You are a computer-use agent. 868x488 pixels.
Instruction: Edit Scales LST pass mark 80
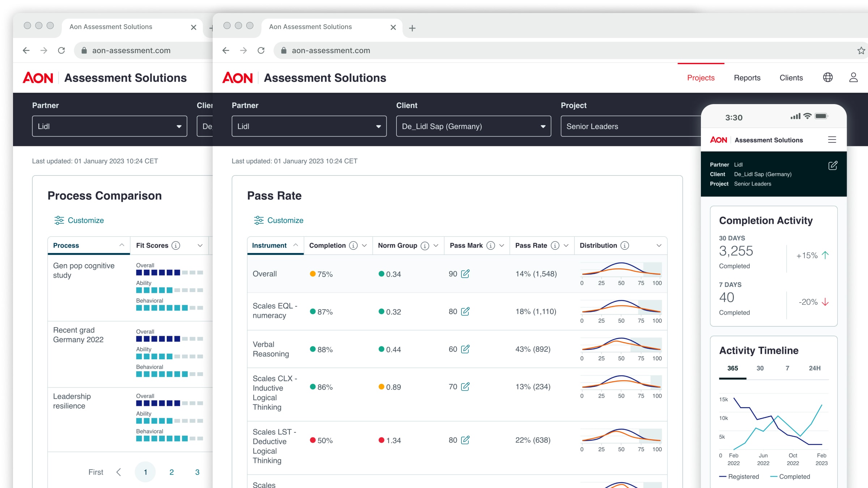[x=465, y=440]
